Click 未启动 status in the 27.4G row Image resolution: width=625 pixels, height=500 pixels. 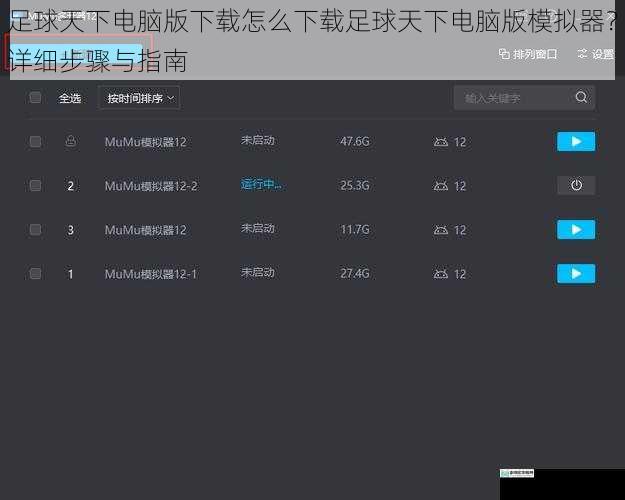[257, 272]
